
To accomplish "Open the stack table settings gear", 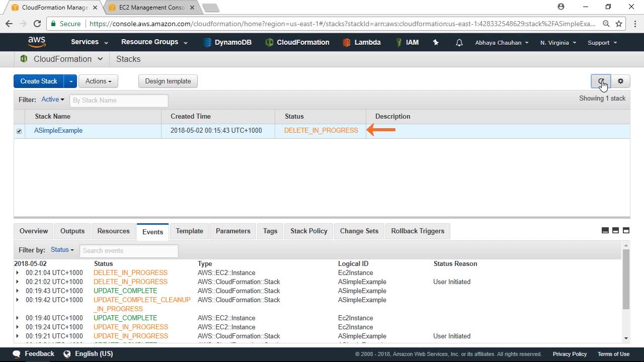I will (620, 81).
